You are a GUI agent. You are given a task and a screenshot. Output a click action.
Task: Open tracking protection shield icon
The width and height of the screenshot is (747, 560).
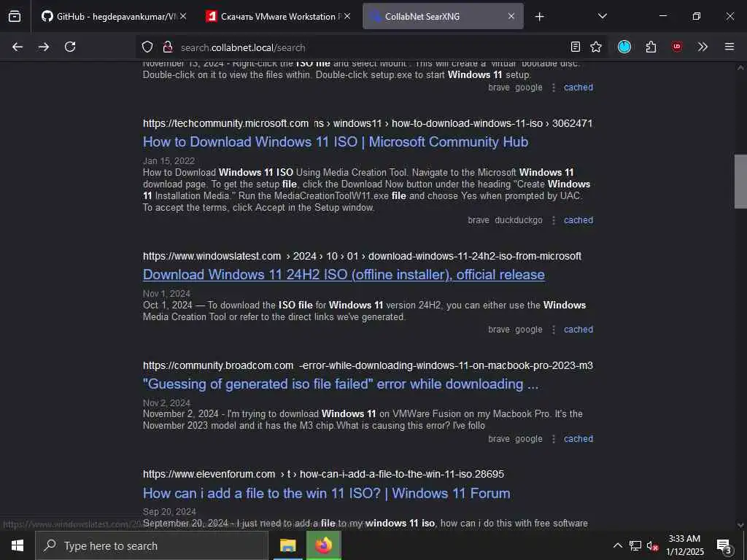click(x=147, y=47)
